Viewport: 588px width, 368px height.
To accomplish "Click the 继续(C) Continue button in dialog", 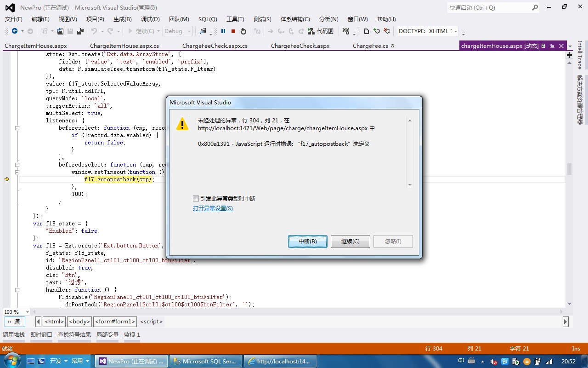I will (x=350, y=241).
